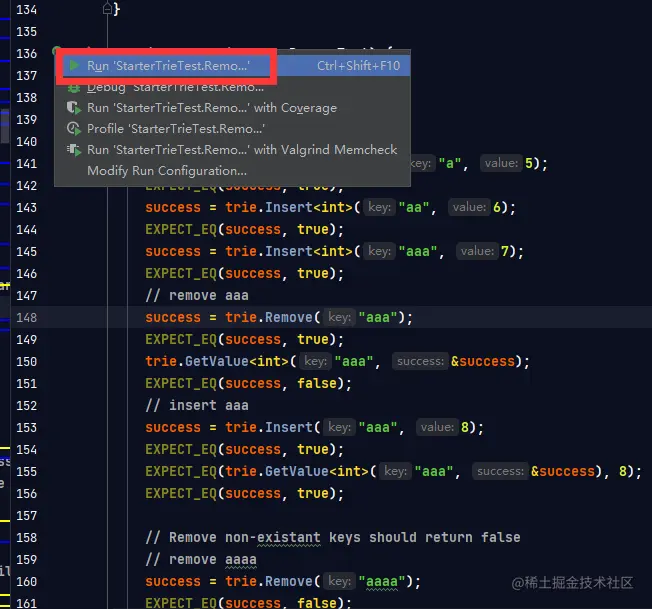Click the 'value:' inlay hint on line 143
The image size is (652, 609).
[469, 207]
